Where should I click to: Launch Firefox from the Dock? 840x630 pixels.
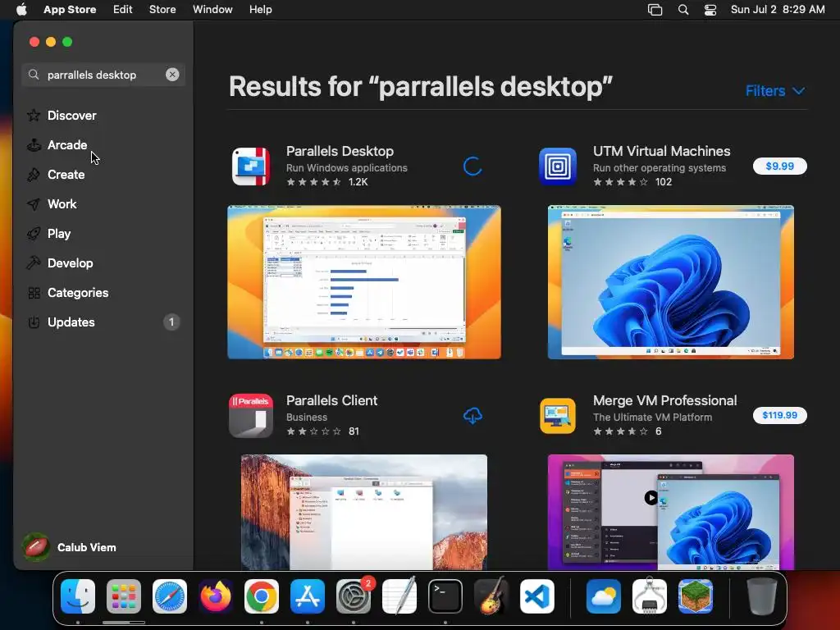tap(216, 596)
